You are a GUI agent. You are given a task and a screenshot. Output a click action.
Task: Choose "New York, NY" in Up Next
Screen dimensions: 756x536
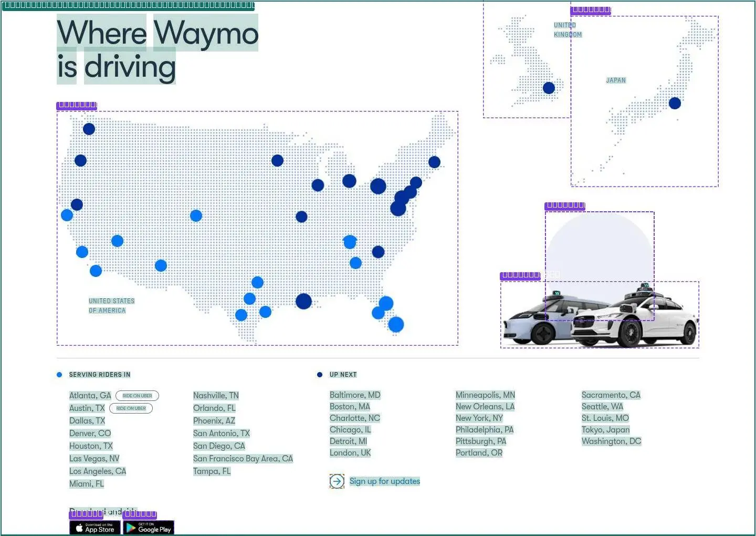coord(479,418)
